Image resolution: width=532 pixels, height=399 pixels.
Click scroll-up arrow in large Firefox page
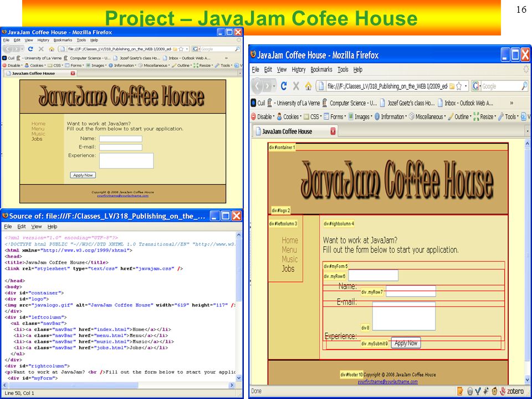point(528,144)
